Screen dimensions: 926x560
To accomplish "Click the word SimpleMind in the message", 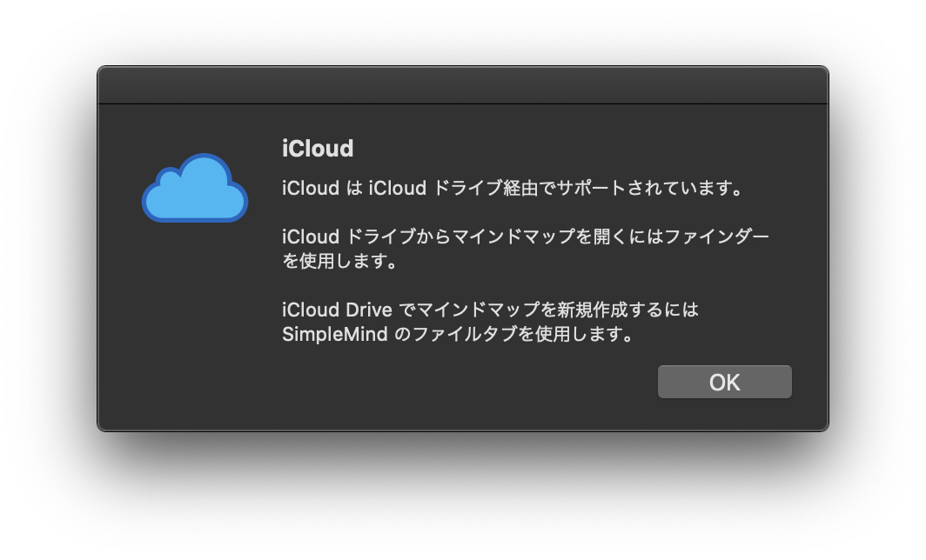I will (x=334, y=335).
